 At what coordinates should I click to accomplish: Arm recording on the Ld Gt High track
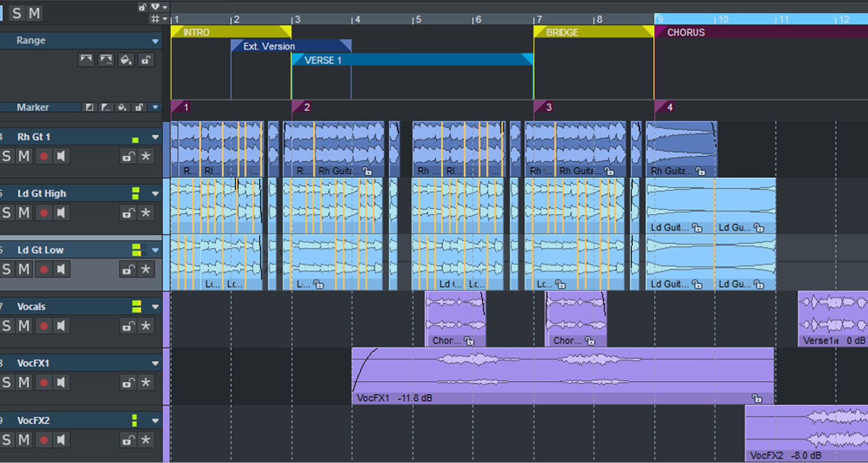44,213
